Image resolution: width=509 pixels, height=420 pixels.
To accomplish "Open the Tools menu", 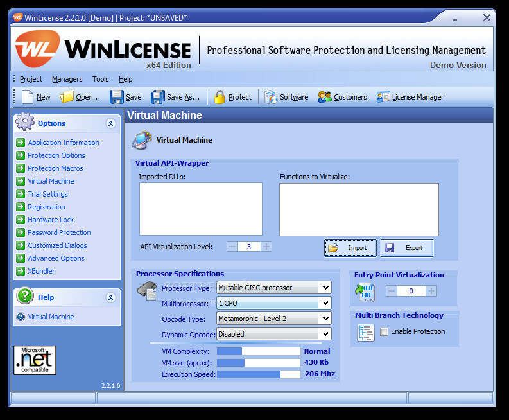I will tap(100, 79).
